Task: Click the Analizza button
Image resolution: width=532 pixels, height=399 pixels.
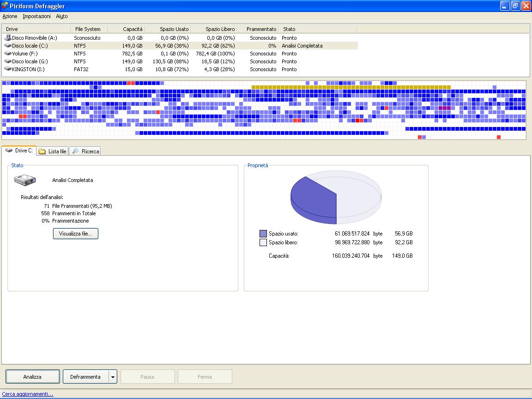Action: point(33,377)
